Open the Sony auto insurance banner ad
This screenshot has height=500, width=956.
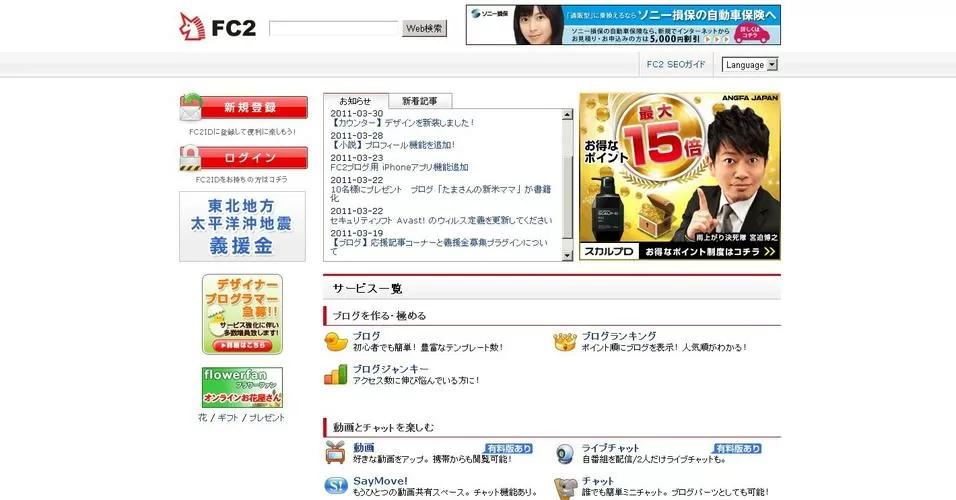(x=623, y=25)
